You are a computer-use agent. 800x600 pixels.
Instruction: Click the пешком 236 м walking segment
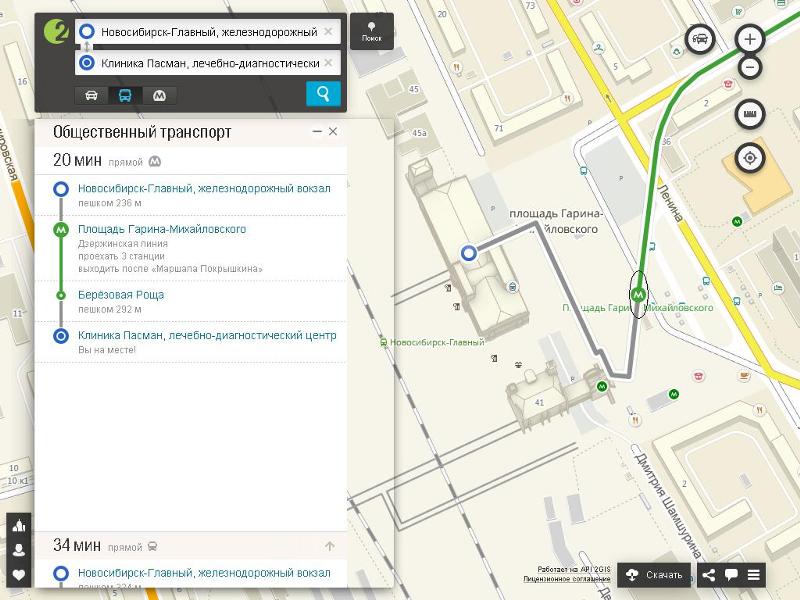pyautogui.click(x=110, y=203)
